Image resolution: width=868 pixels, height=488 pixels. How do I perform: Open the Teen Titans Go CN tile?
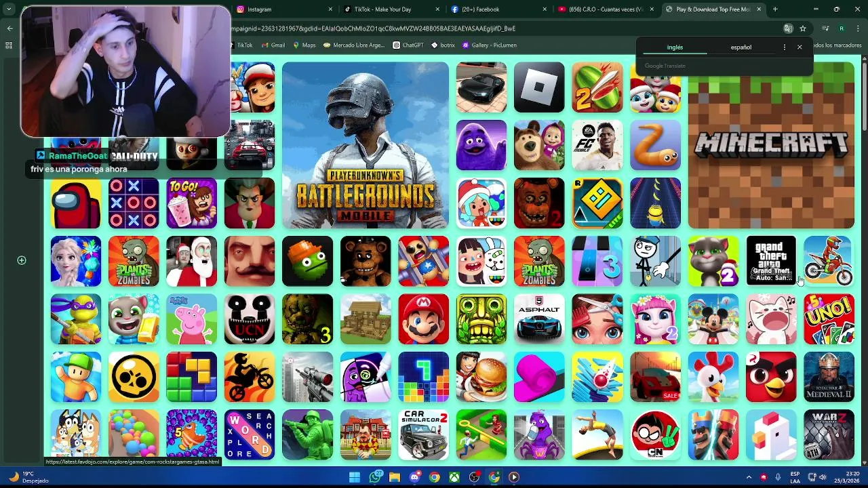click(655, 435)
